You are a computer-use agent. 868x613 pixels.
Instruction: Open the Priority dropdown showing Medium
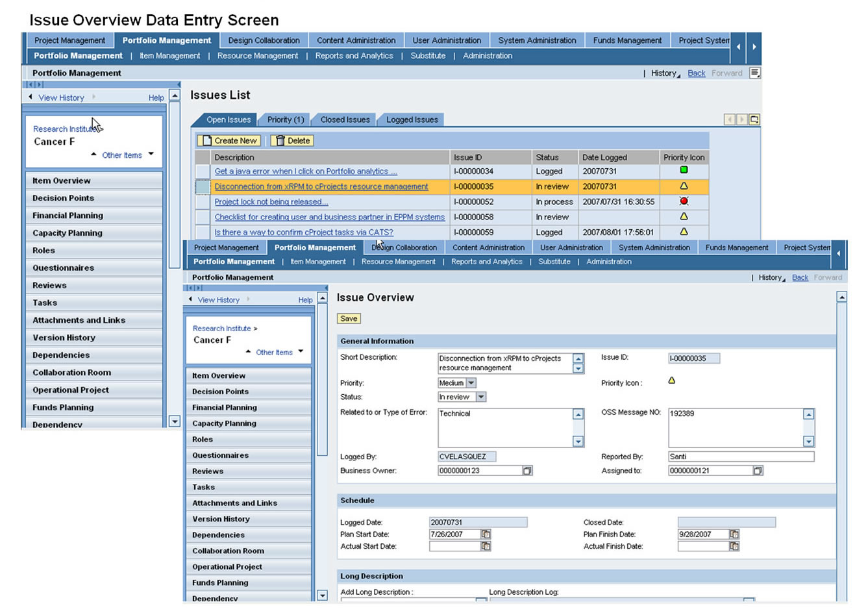[x=471, y=383]
